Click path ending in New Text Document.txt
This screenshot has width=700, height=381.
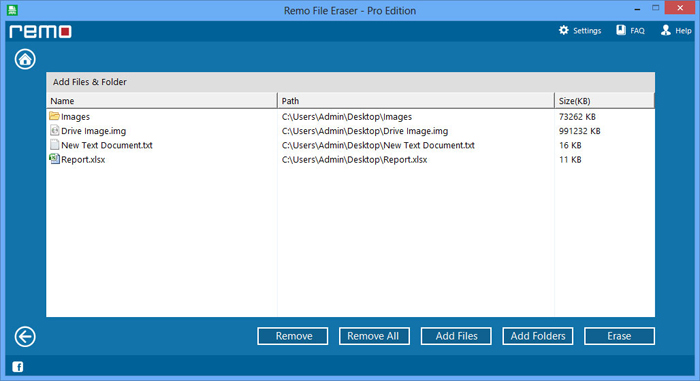click(x=378, y=145)
